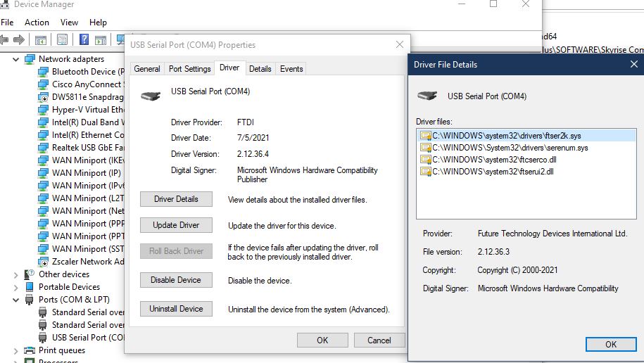
Task: Click the DW5811e Snapdragon adapter icon
Action: click(43, 97)
